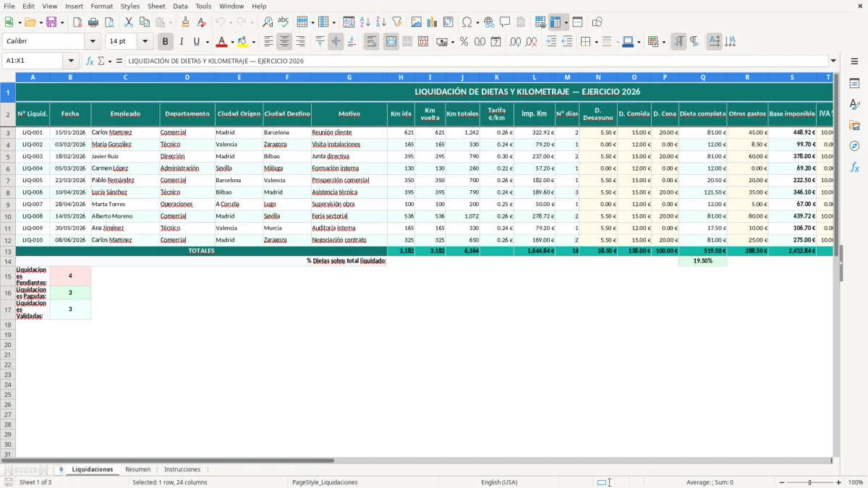Screen dimensions: 868x488
Task: Open Freeze Rows and Columns dropdown
Action: 566,22
